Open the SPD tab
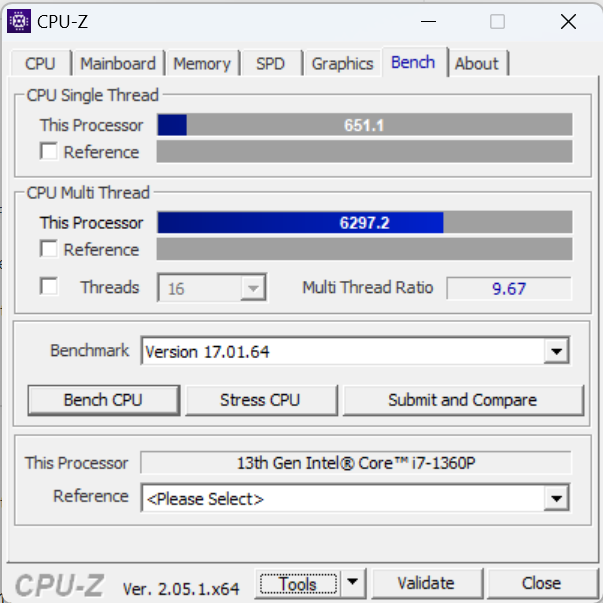The height and width of the screenshot is (603, 603). pos(271,63)
